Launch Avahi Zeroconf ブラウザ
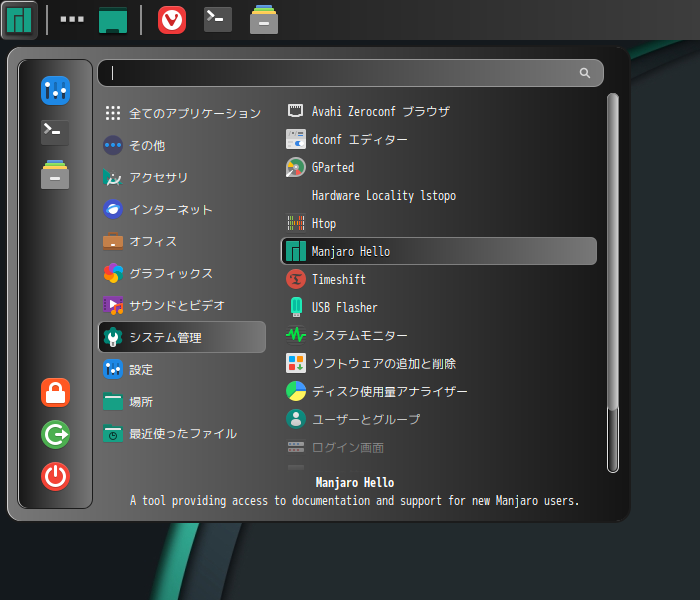Viewport: 700px width, 600px height. tap(439, 111)
